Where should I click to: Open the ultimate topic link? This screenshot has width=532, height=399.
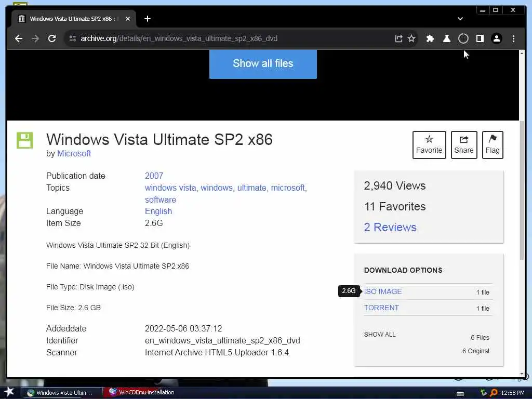(252, 188)
